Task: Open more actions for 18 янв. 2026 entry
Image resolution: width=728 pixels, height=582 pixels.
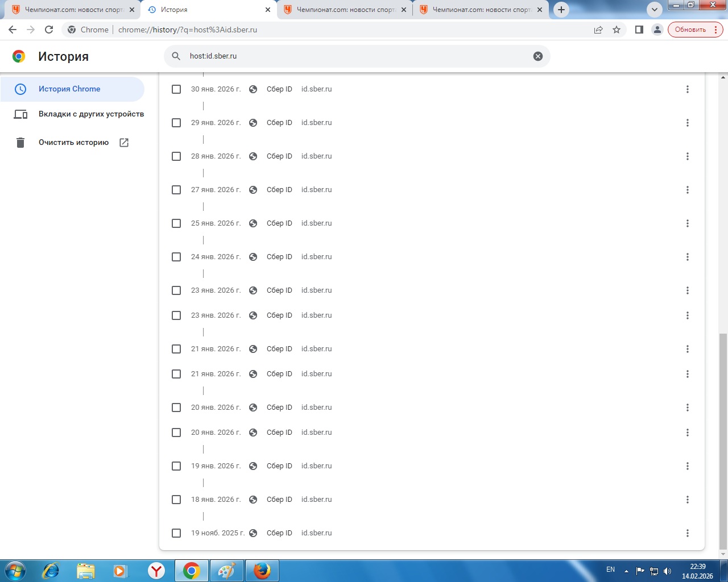Action: click(687, 500)
